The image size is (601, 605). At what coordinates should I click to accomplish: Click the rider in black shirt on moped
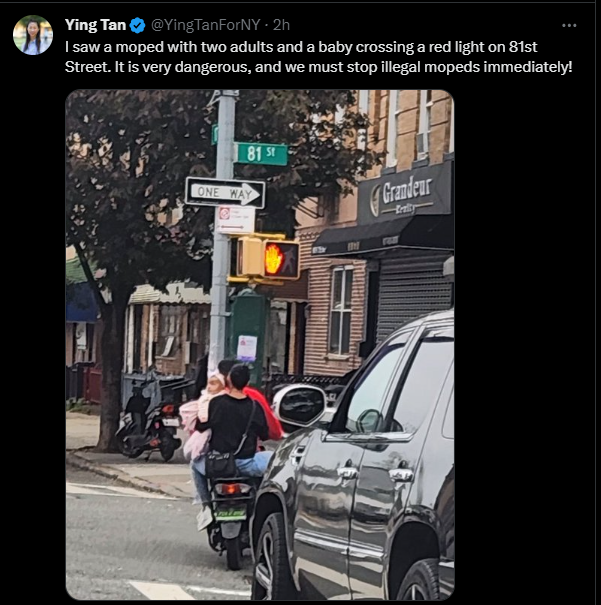pos(235,424)
